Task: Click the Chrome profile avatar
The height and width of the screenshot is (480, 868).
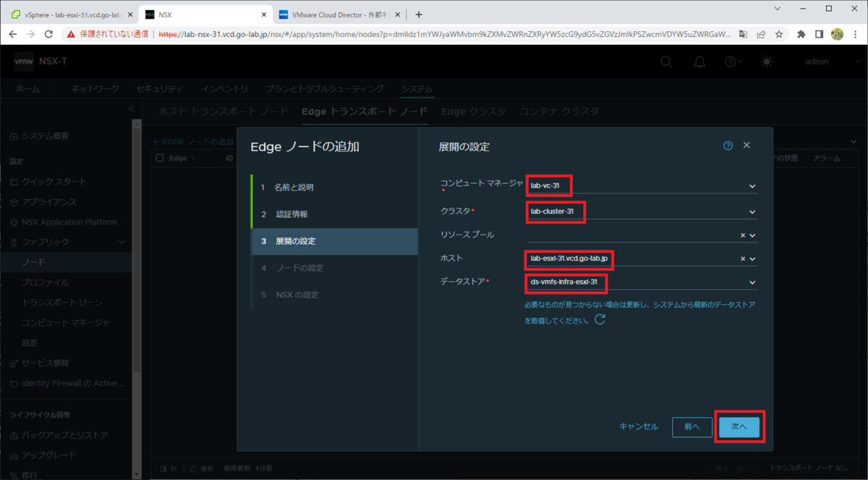Action: (x=837, y=34)
